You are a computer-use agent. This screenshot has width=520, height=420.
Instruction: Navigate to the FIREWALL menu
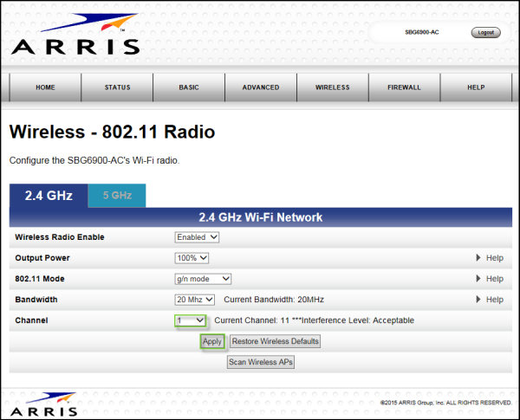click(x=404, y=87)
